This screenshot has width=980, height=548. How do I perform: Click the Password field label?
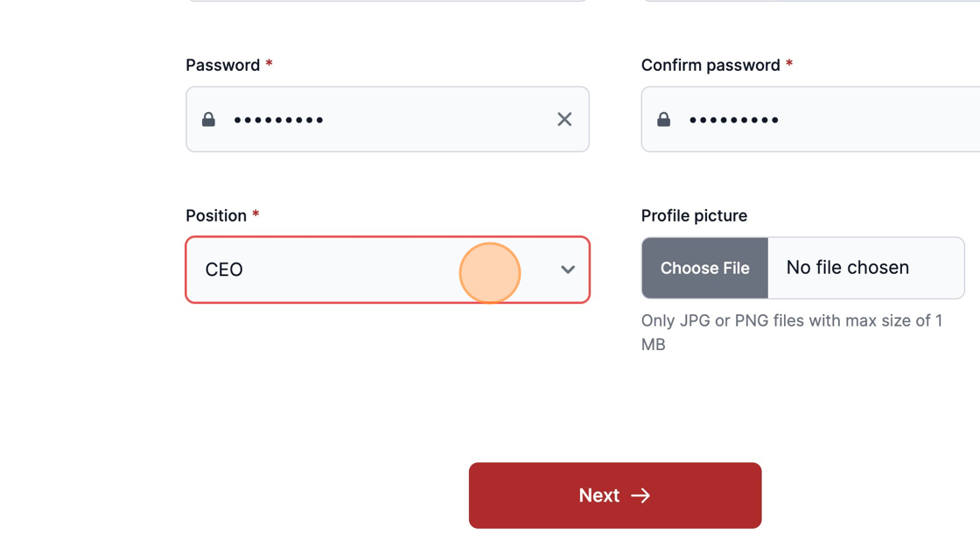222,65
